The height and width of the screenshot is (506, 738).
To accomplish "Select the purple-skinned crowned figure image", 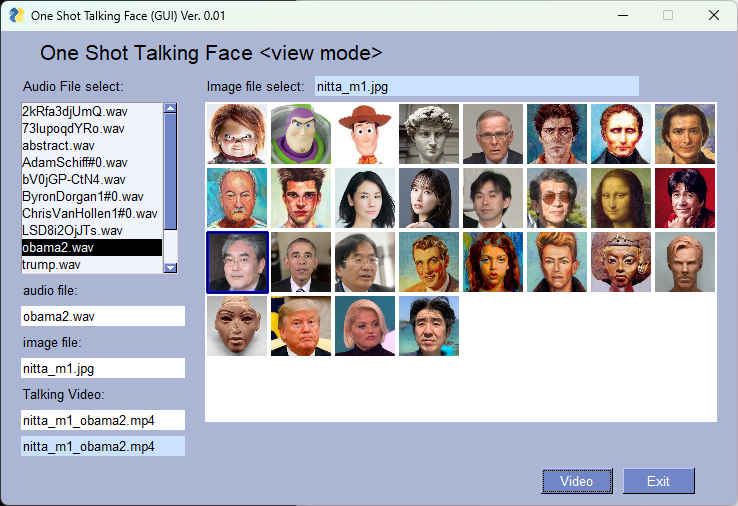I will [x=621, y=262].
